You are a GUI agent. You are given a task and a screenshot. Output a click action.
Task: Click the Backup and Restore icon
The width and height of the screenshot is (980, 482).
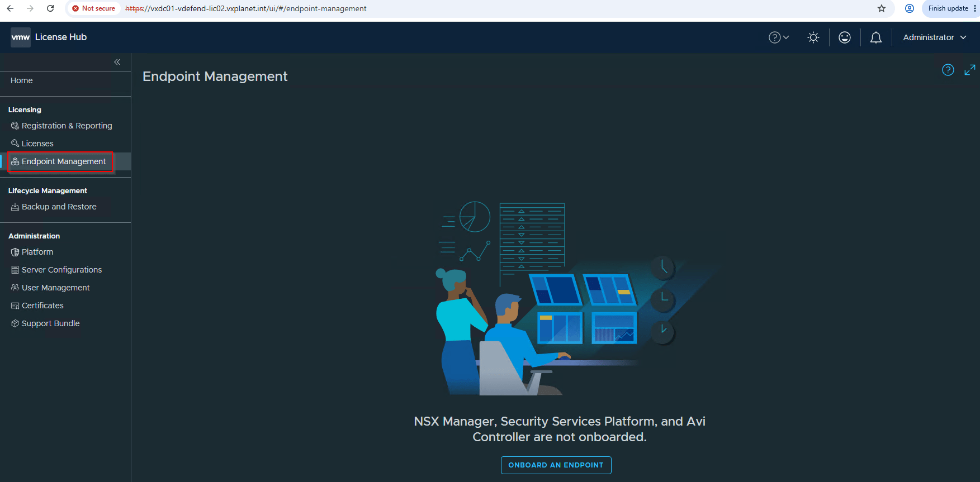15,207
